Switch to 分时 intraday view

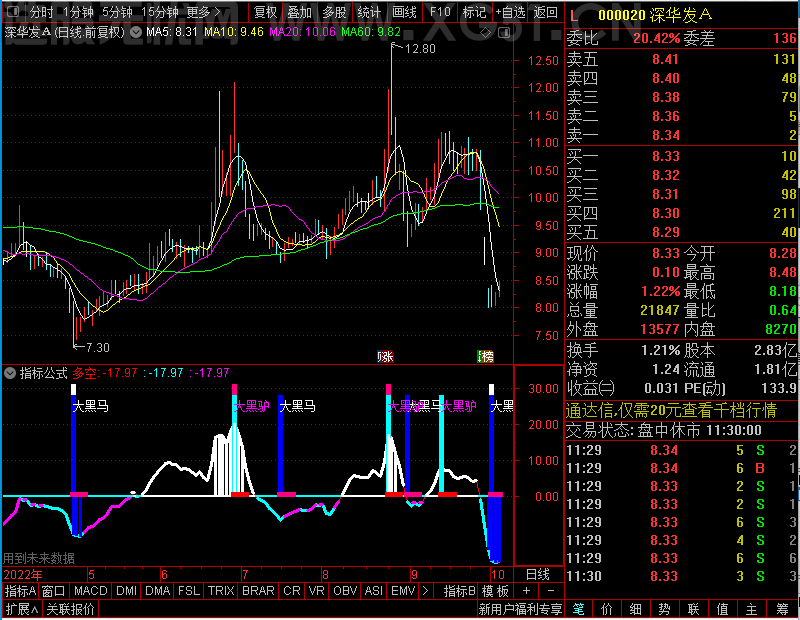coord(41,12)
